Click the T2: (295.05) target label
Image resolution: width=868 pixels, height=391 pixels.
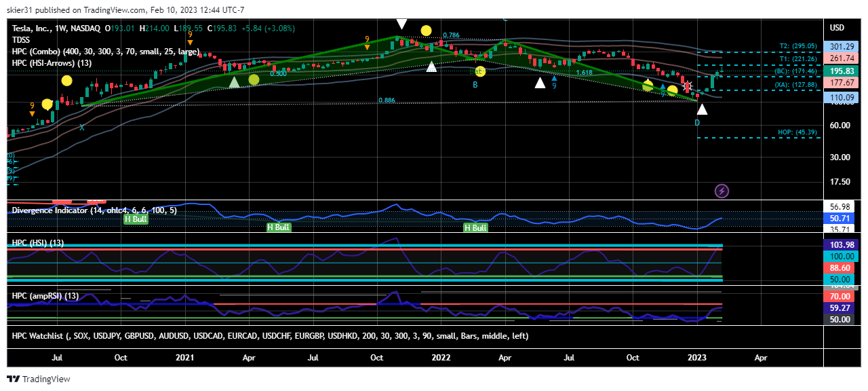pyautogui.click(x=798, y=46)
